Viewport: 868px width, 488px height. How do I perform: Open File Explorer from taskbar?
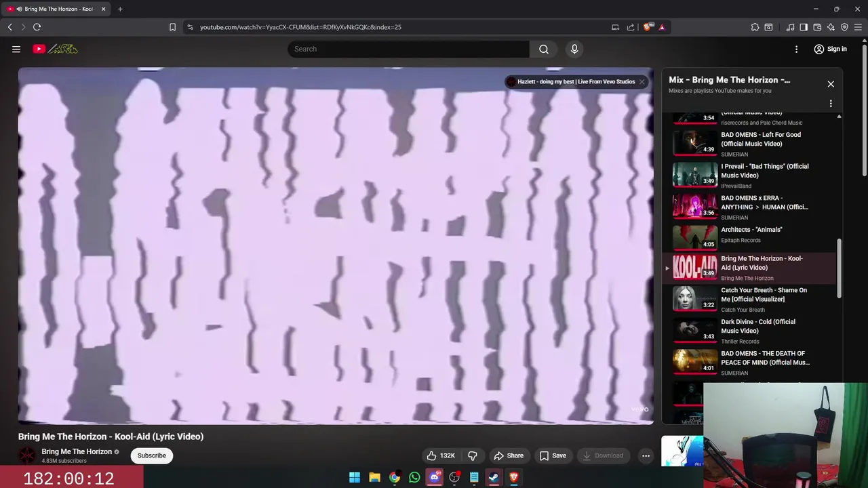click(374, 477)
